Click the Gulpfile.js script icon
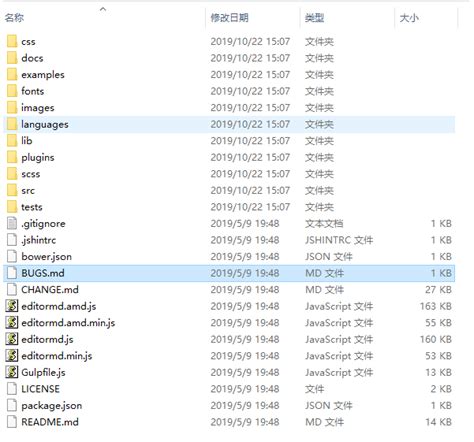The height and width of the screenshot is (442, 474). coord(12,372)
